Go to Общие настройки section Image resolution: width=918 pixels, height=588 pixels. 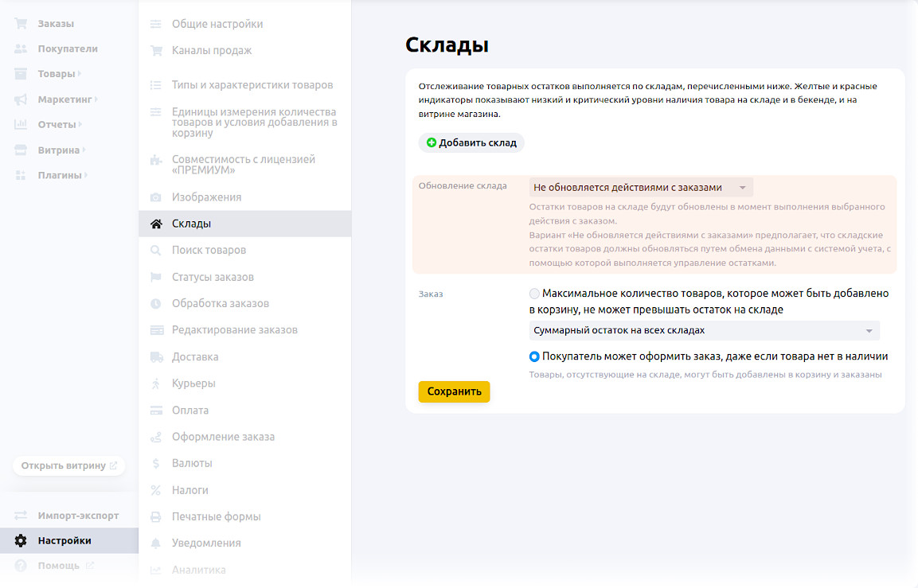click(217, 24)
